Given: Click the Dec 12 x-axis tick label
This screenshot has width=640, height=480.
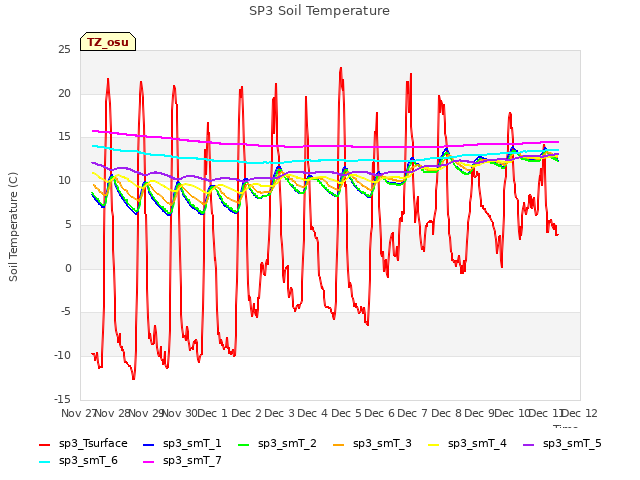Looking at the screenshot, I should [580, 413].
